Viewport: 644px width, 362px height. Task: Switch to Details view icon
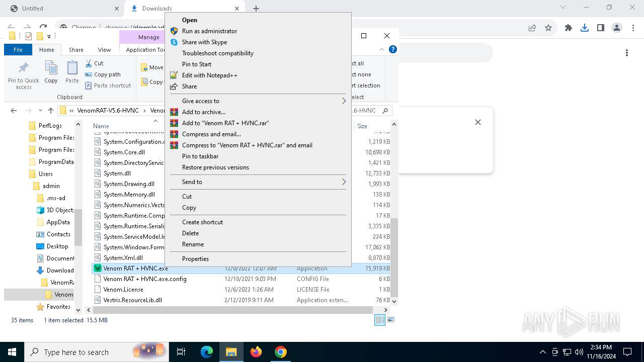coord(380,320)
